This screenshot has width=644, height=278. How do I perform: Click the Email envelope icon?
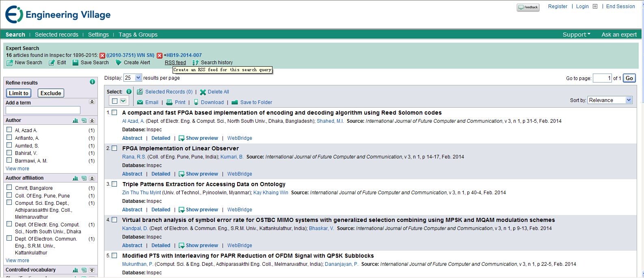point(140,102)
